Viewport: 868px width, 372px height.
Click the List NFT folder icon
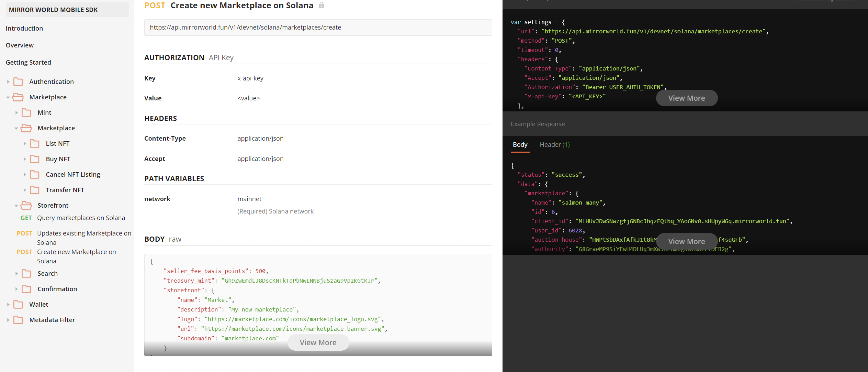tap(35, 144)
